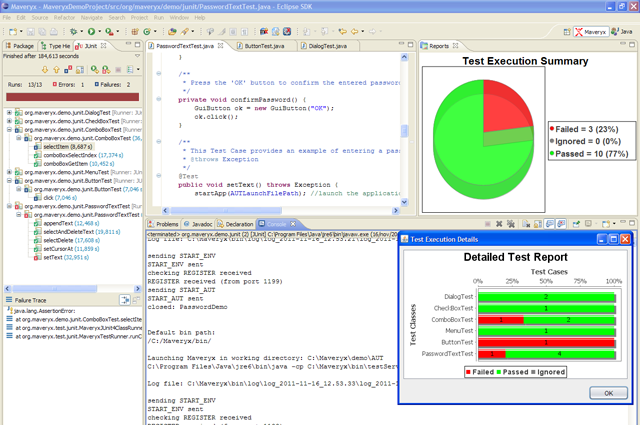Open JUnit layout dropdown arrow in JUnit toolbar
640x425 pixels.
point(138,70)
